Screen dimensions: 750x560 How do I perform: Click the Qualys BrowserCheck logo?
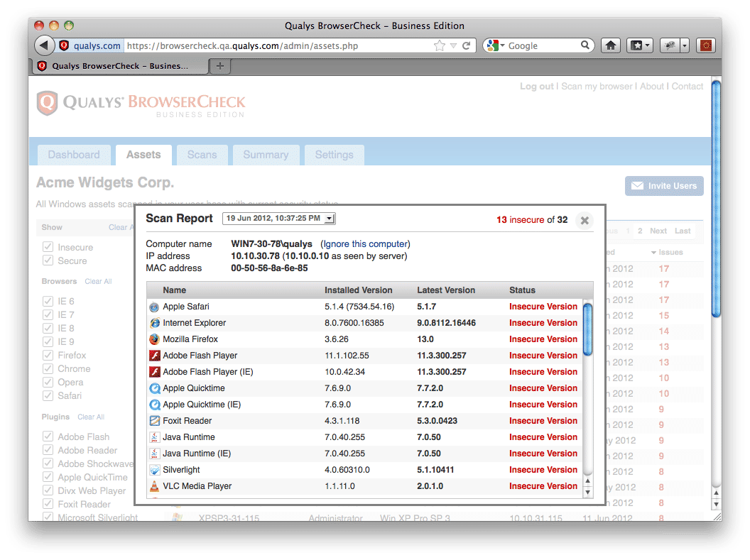click(141, 103)
